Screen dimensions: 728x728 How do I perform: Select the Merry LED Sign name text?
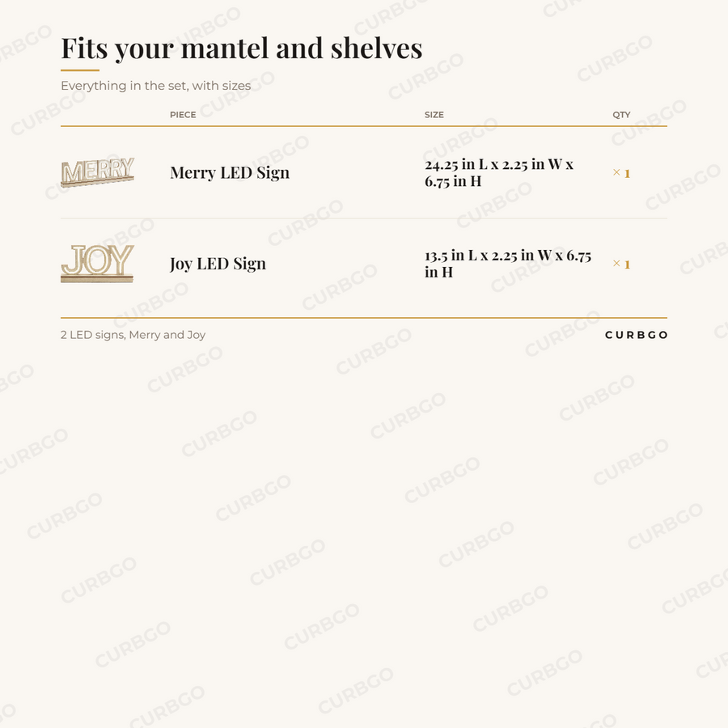pos(230,173)
